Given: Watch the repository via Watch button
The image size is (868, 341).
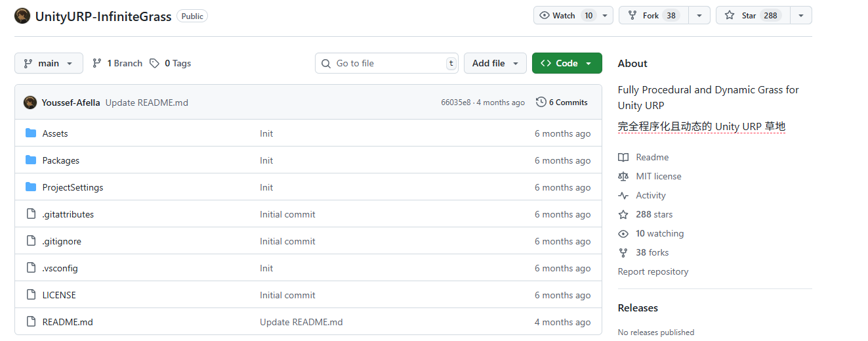Looking at the screenshot, I should (x=565, y=15).
